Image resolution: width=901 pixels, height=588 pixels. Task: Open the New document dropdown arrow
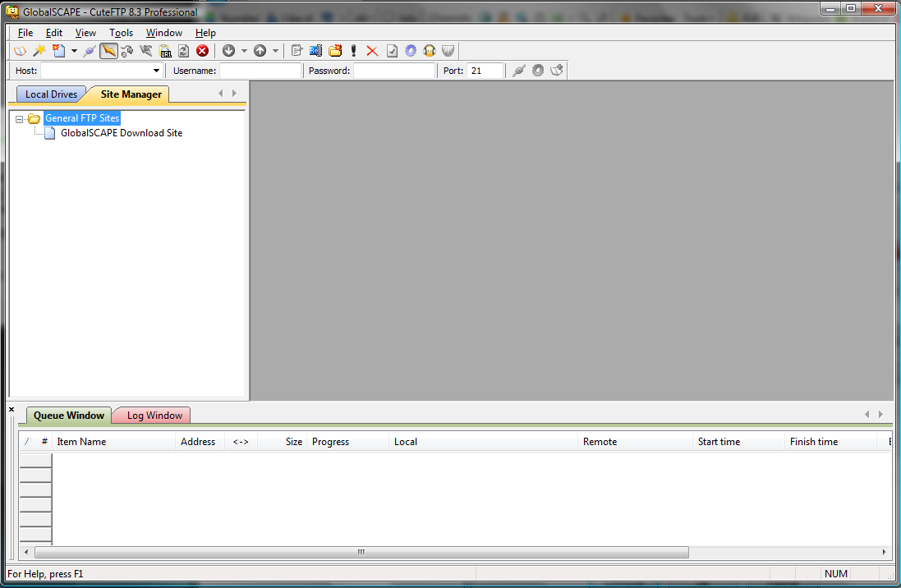[x=74, y=51]
